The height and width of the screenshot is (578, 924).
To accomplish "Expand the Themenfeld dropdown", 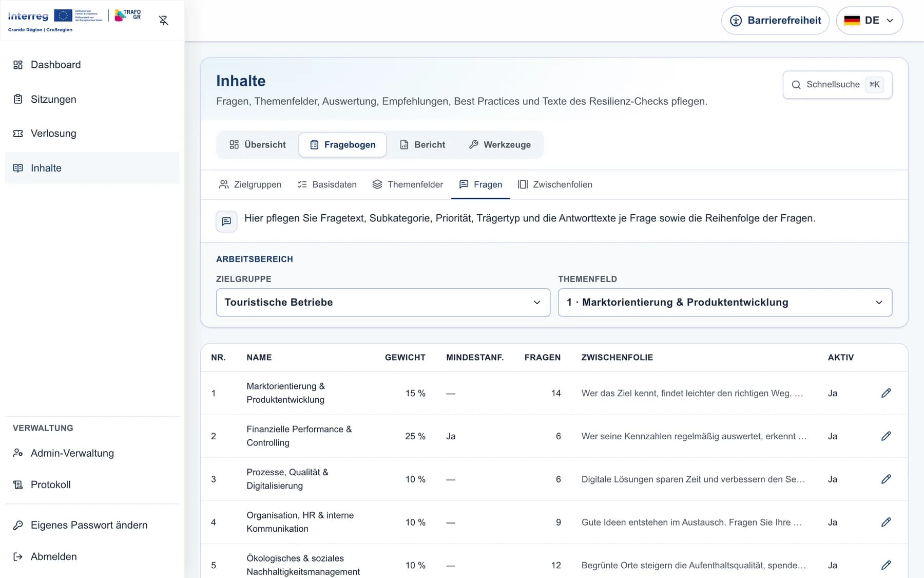I will pyautogui.click(x=725, y=302).
